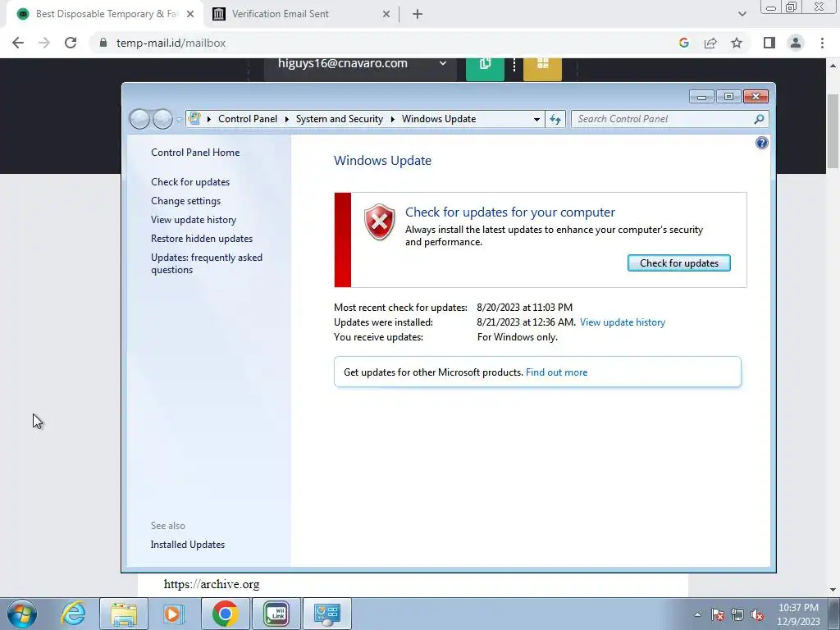
Task: Open Windows Explorer from taskbar
Action: coord(124,614)
